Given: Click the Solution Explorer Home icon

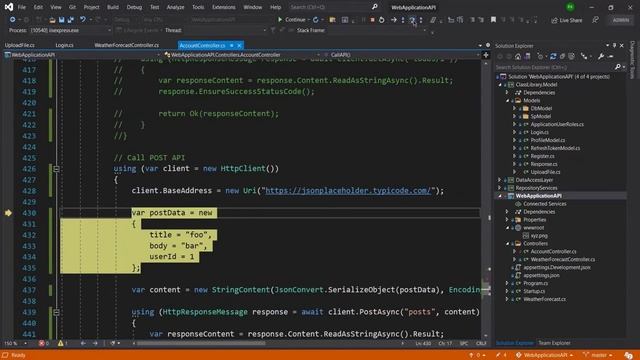Looking at the screenshot, I should 518,56.
